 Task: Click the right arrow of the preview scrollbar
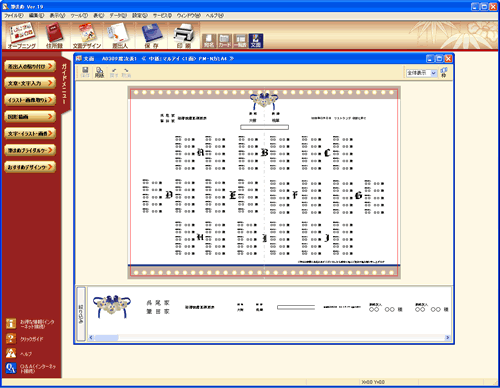click(x=448, y=338)
